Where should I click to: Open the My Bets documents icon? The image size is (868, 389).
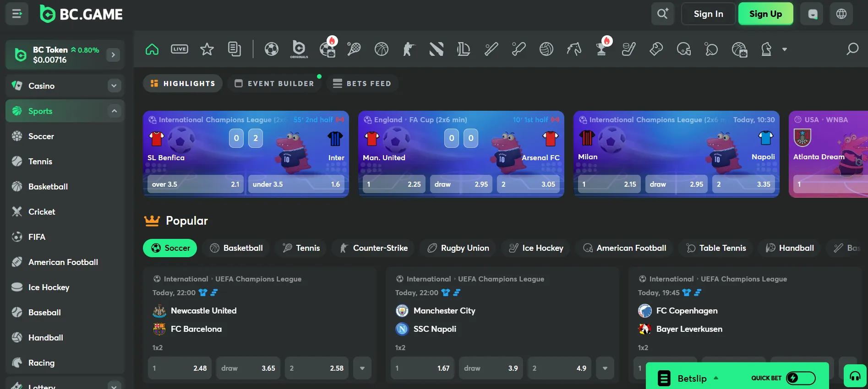pos(235,49)
